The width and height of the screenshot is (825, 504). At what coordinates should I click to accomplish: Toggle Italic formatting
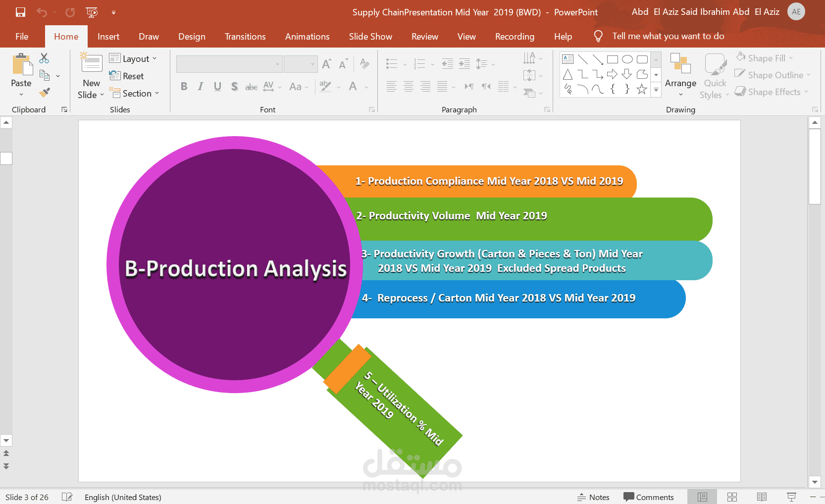tap(201, 87)
